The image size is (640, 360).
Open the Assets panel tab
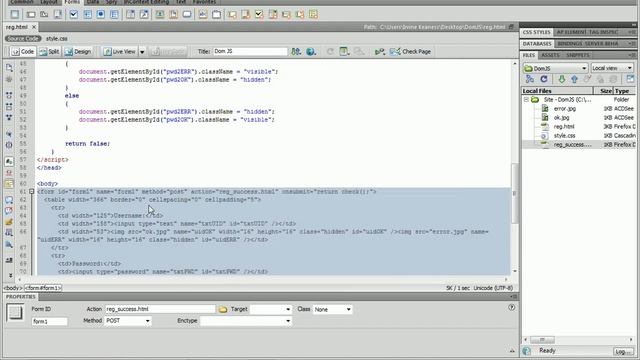[x=550, y=55]
